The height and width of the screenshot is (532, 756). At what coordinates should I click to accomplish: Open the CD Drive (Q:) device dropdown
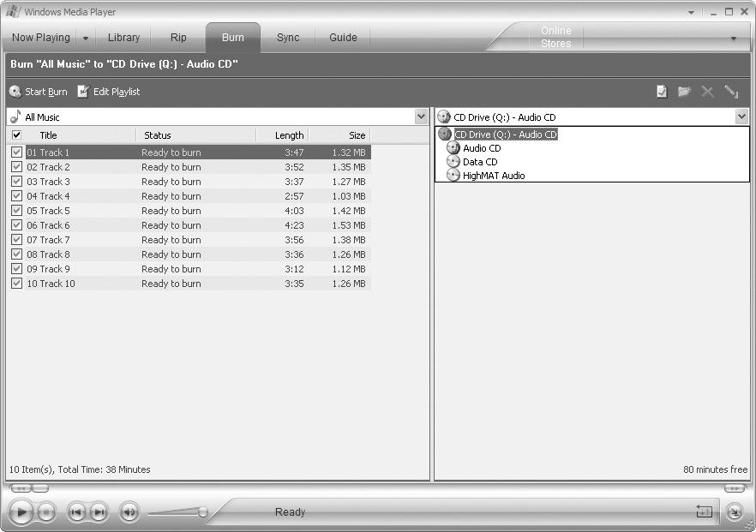click(x=741, y=117)
